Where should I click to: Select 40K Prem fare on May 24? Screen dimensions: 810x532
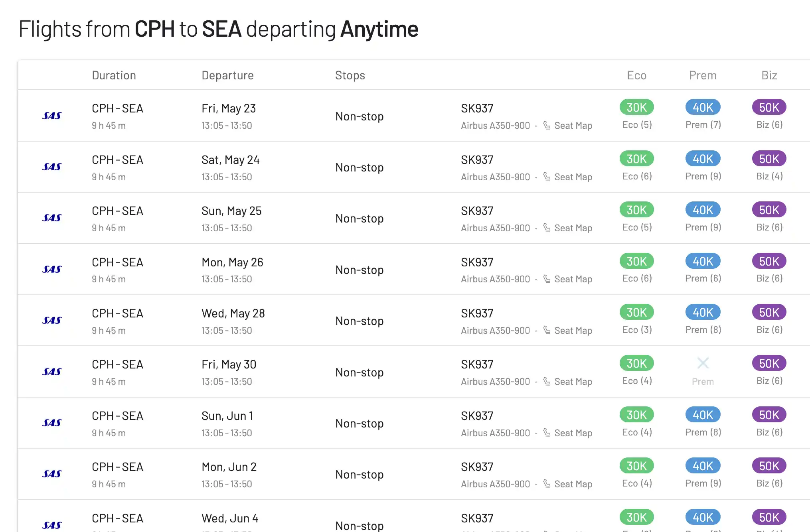(703, 159)
